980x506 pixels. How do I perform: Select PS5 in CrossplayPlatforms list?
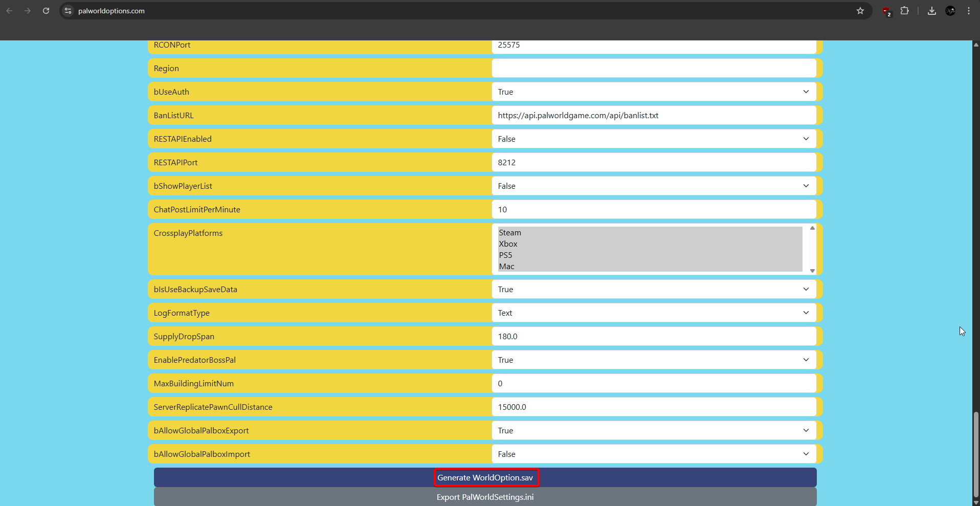(506, 255)
